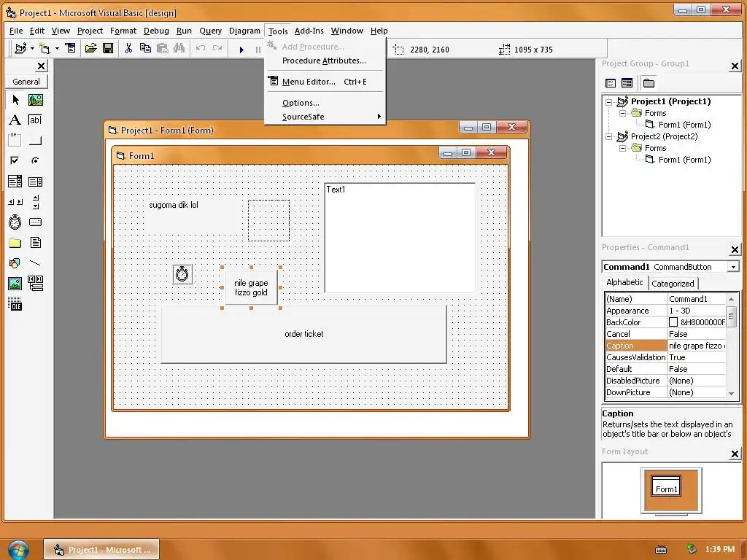Select the Shape tool in toolbox

tap(15, 262)
